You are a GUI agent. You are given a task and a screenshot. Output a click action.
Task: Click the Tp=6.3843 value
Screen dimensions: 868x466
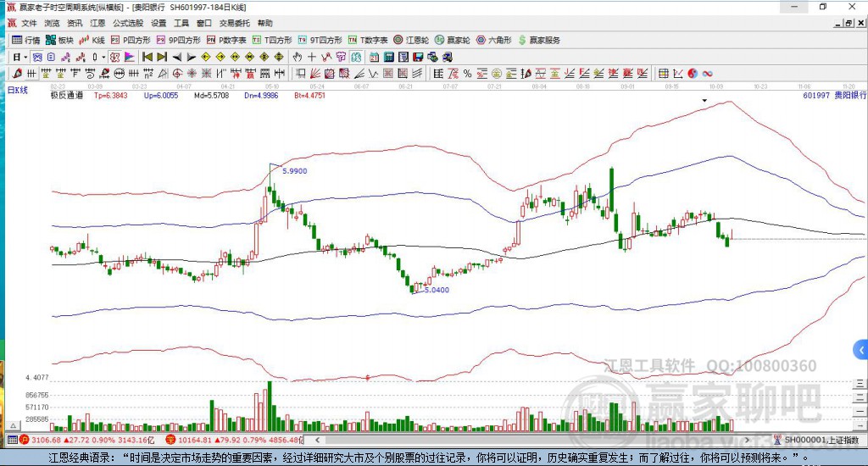pyautogui.click(x=111, y=95)
